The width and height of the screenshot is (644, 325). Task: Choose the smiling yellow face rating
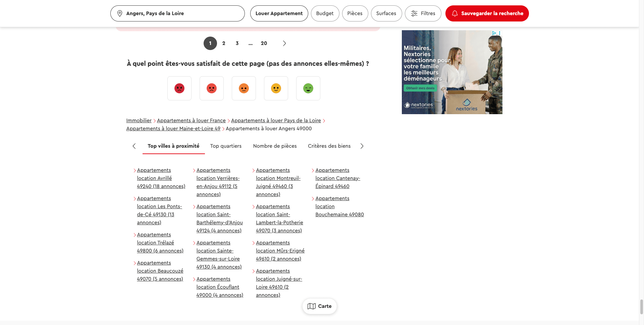click(276, 88)
